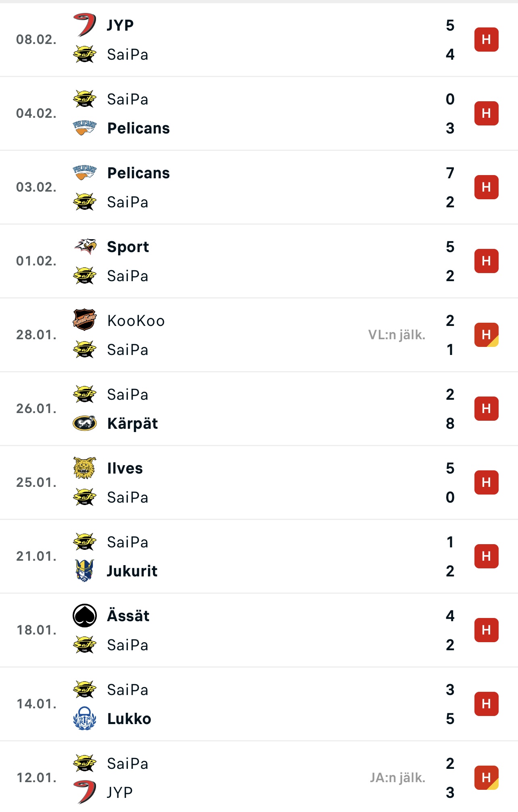Click the JYP logo in the 08.02. match
This screenshot has width=518, height=812.
tap(85, 25)
